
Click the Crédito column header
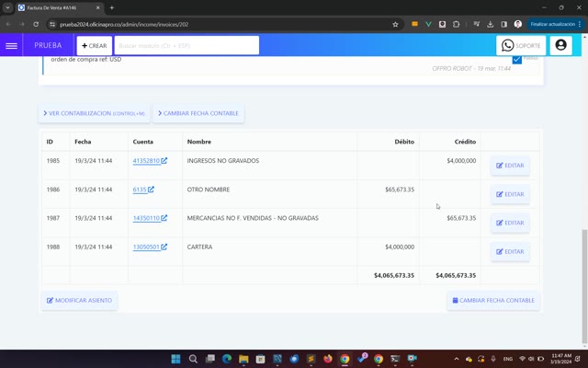coord(465,142)
